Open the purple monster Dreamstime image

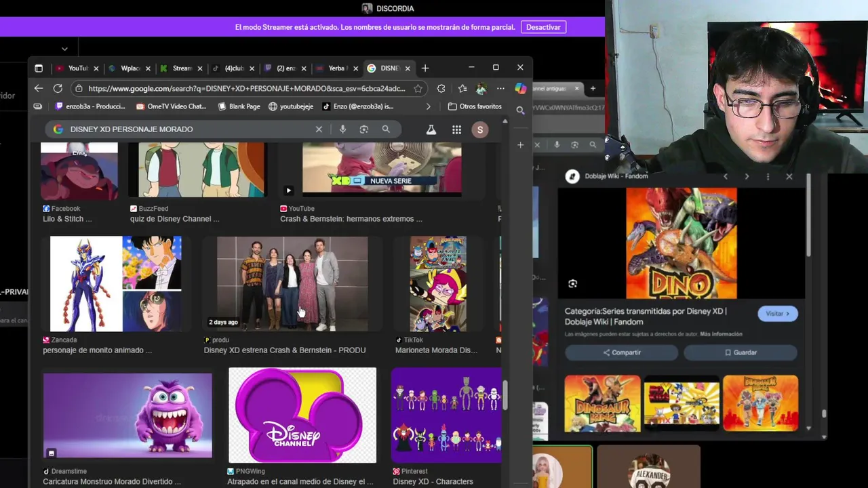click(127, 415)
